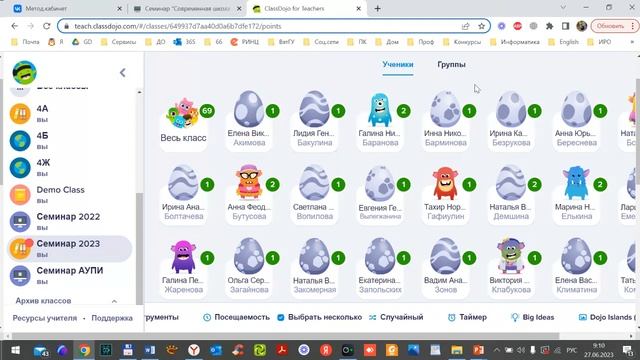Viewport: 640px width, 360px height.
Task: Open the Почта bookmark folder
Action: click(x=26, y=42)
